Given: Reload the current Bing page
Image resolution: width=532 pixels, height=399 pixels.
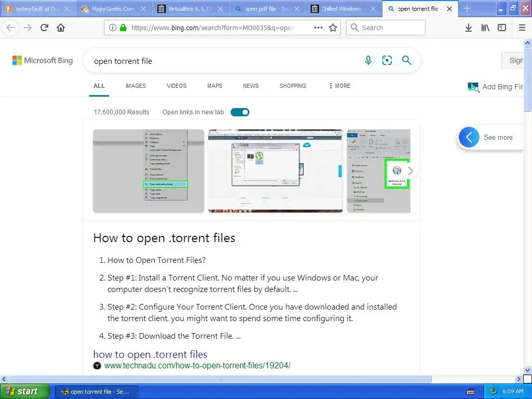Looking at the screenshot, I should [x=44, y=28].
